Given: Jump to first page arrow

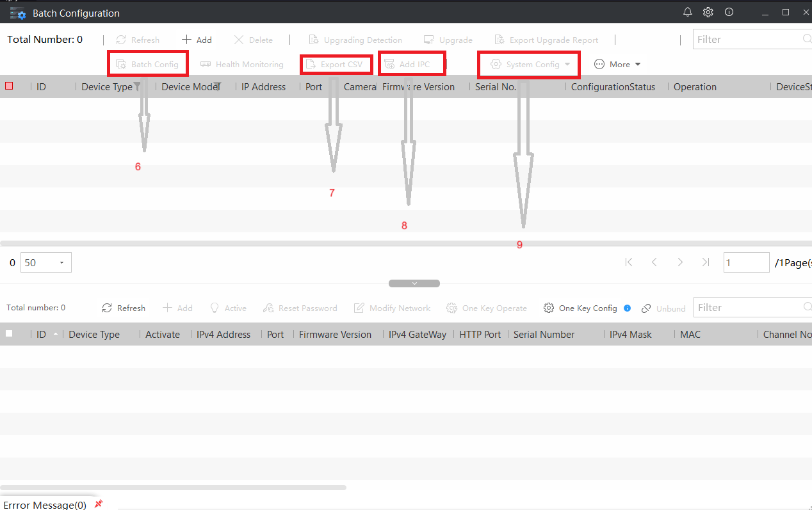Looking at the screenshot, I should 629,262.
